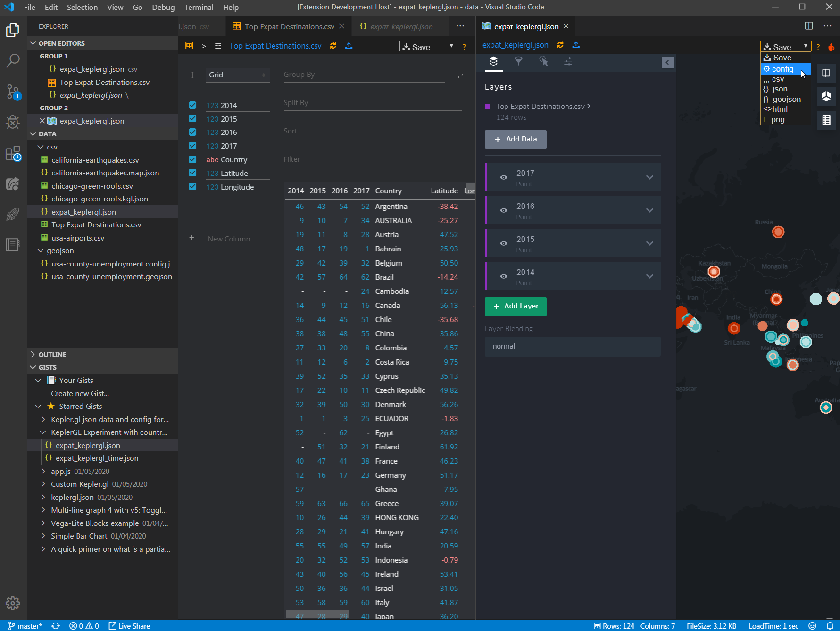Toggle 3D map cube icon

point(826,96)
